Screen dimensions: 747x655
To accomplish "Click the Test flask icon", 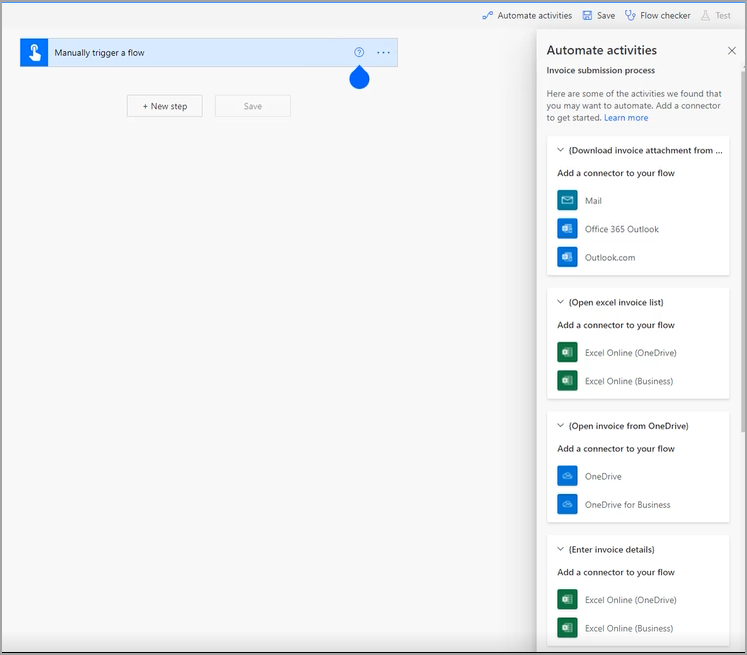I will 705,16.
